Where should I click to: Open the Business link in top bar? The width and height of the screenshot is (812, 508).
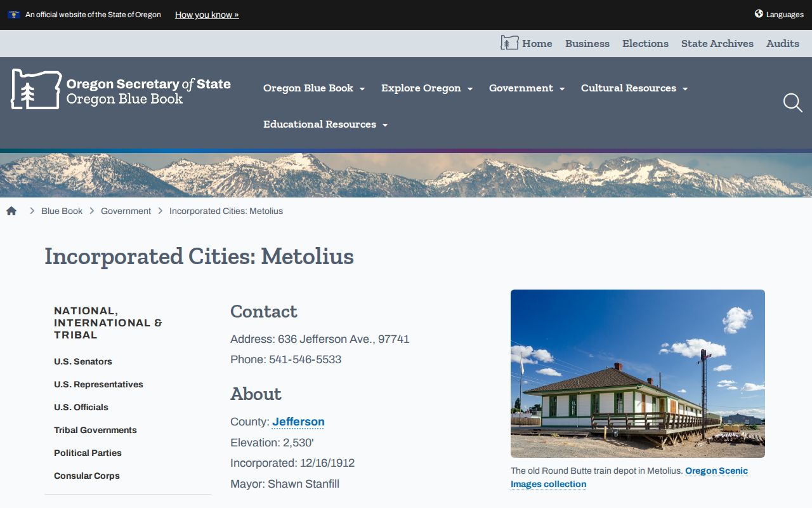coord(587,43)
